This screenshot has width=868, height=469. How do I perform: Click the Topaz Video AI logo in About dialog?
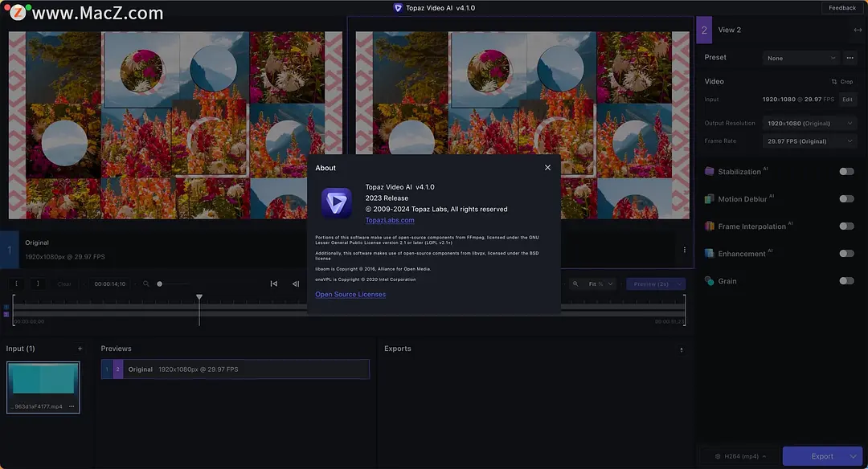[337, 203]
